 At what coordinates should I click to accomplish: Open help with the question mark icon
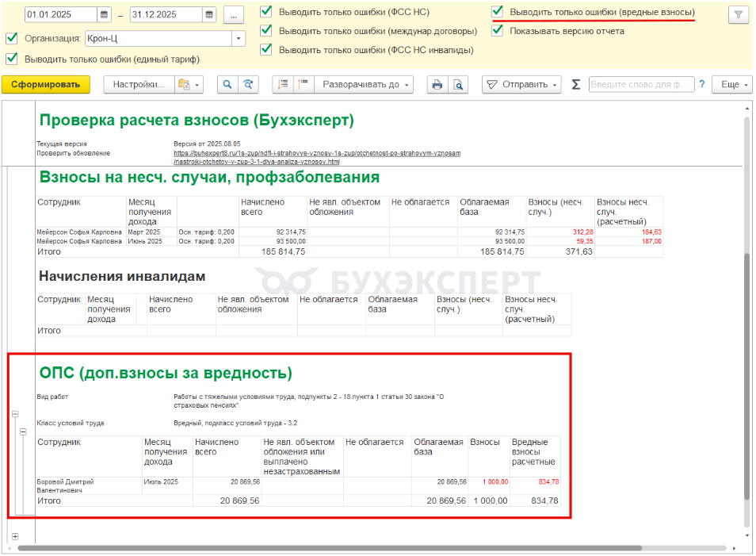coord(702,84)
